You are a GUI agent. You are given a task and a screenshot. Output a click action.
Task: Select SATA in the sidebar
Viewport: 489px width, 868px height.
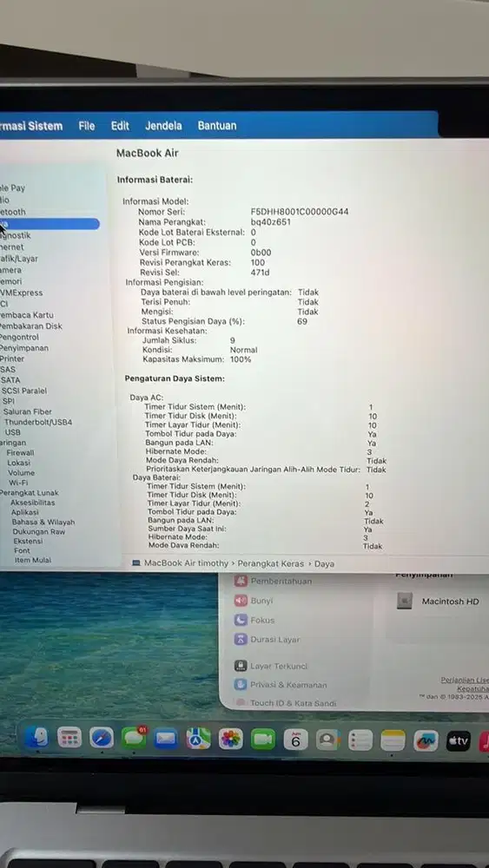[10, 380]
